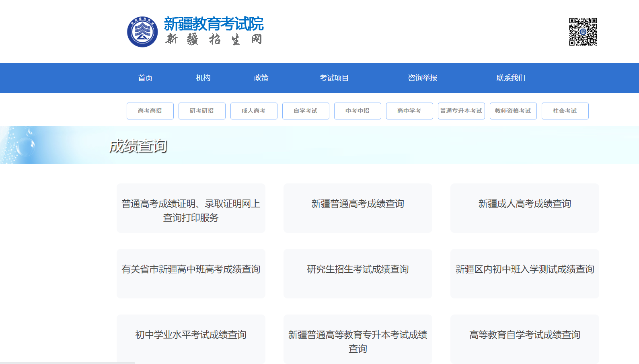Screen dimensions: 639x364
Task: Open the 机构 navigation menu
Action: click(203, 78)
